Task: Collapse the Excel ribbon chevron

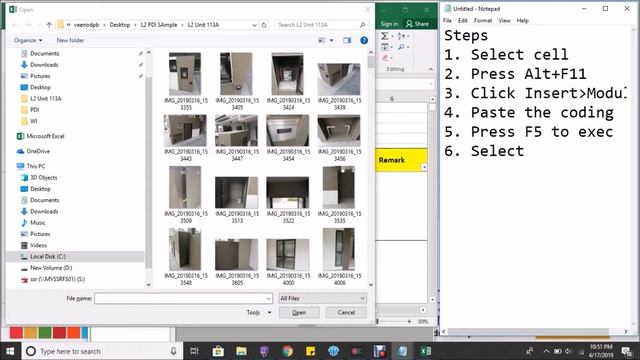Action: coord(430,69)
